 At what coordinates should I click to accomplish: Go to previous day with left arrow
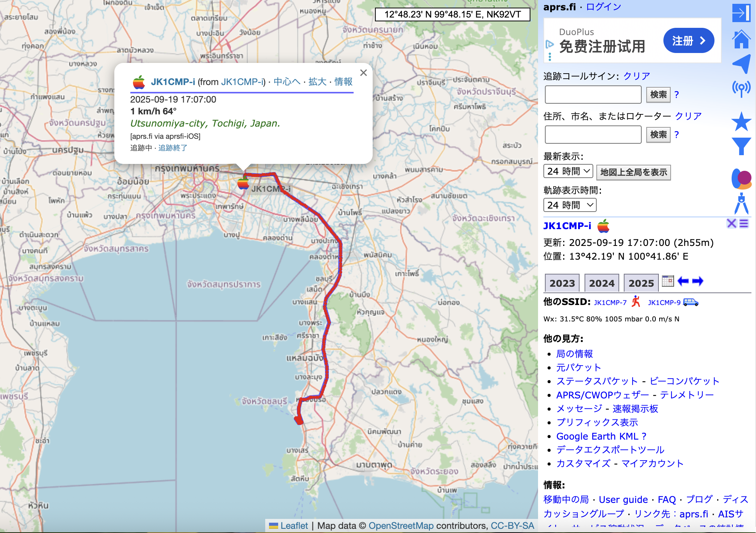point(683,281)
